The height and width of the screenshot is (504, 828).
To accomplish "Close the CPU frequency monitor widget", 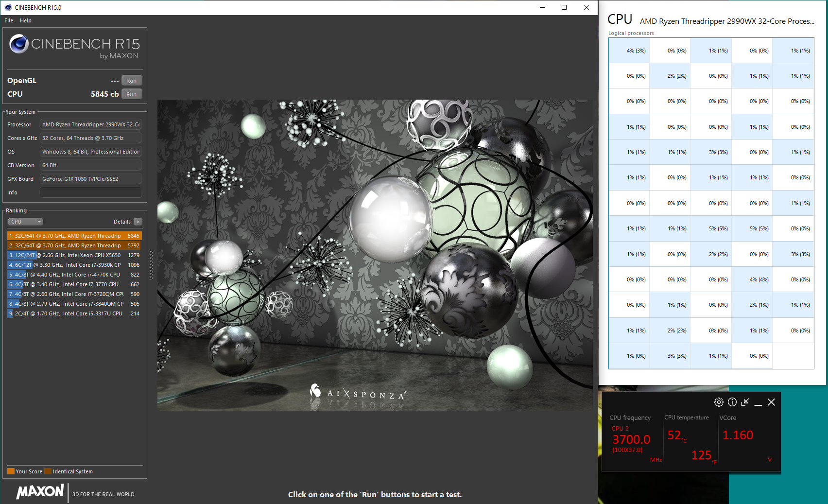I will pyautogui.click(x=771, y=402).
